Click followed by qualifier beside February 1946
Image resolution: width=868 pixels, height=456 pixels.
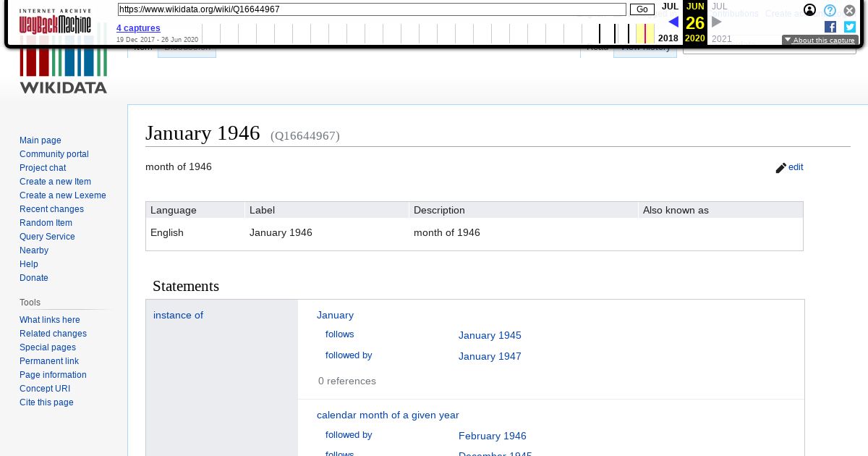click(349, 435)
